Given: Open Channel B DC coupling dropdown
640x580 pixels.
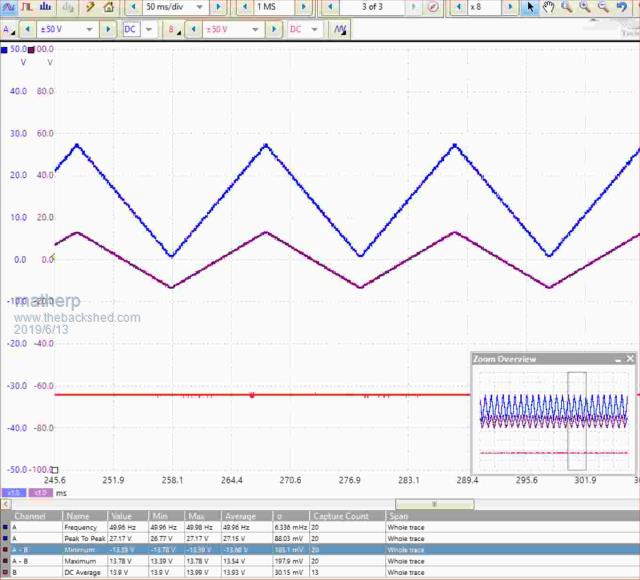Looking at the screenshot, I should [x=314, y=29].
